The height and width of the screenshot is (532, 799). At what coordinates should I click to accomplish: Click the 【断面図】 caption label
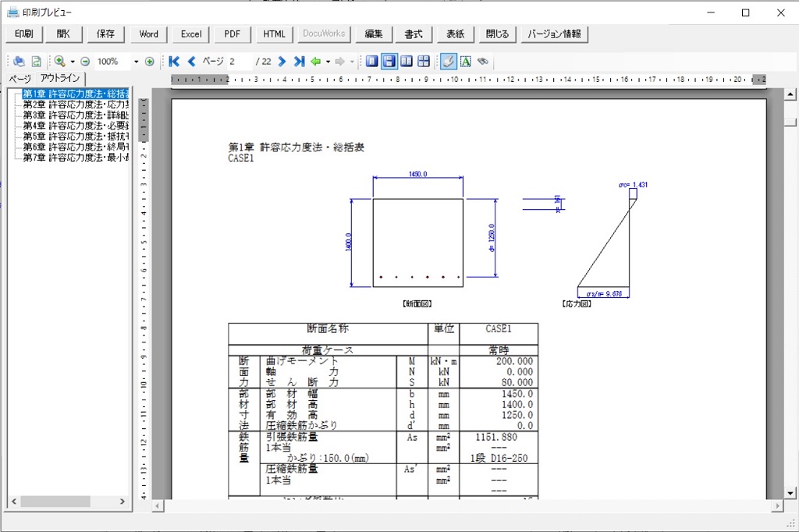(x=417, y=303)
